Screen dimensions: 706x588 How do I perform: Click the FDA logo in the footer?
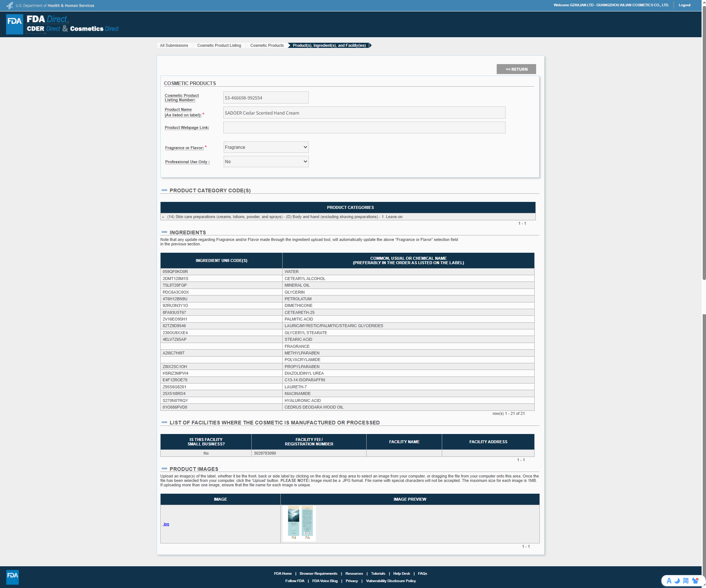point(13,577)
